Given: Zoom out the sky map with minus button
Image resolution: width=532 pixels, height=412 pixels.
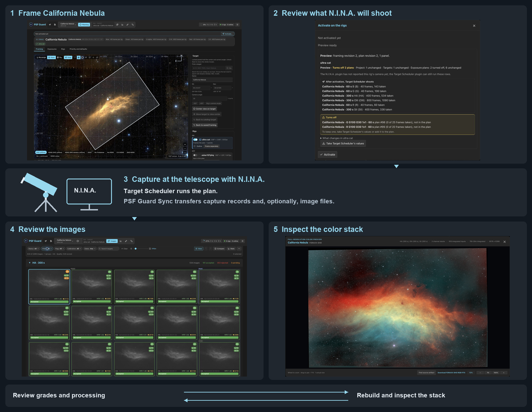Looking at the screenshot, I should [x=185, y=148].
